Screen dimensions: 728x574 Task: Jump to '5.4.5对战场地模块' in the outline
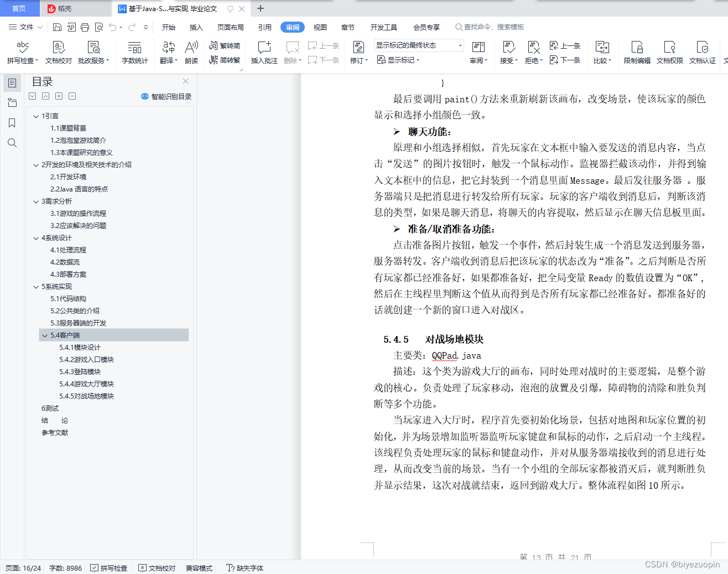86,396
